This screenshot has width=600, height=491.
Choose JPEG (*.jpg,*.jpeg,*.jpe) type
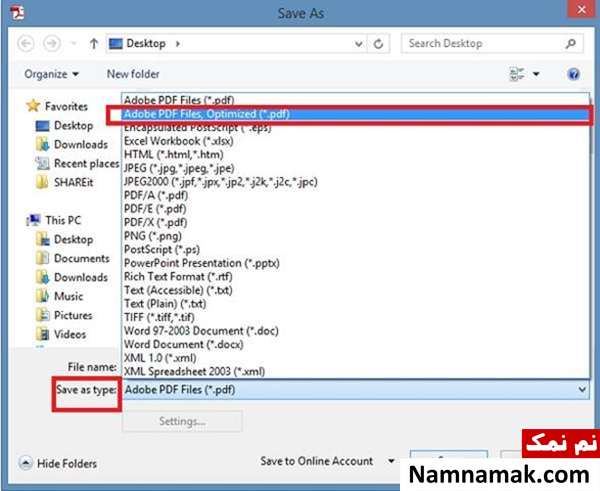pyautogui.click(x=355, y=168)
